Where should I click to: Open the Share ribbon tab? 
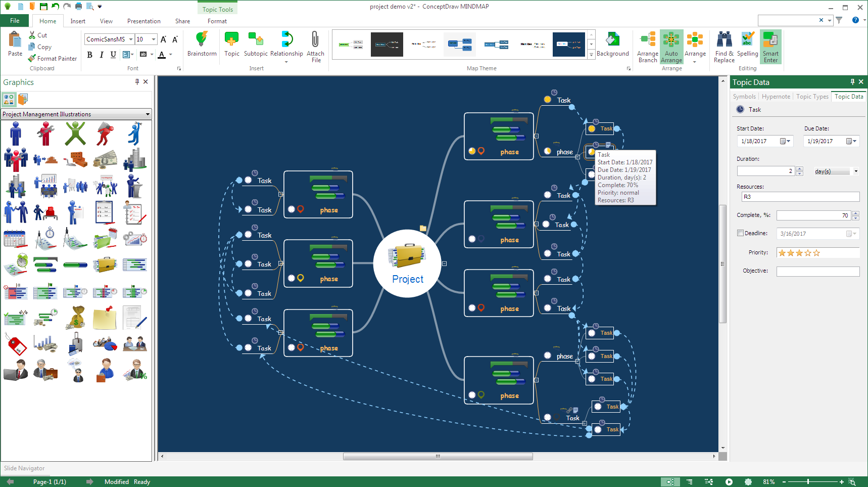(182, 21)
